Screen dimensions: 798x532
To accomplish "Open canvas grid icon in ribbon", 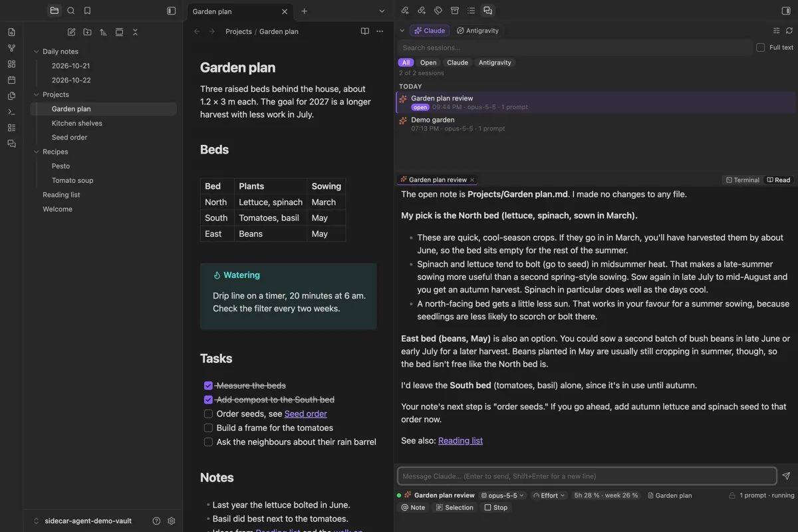I will (x=11, y=64).
